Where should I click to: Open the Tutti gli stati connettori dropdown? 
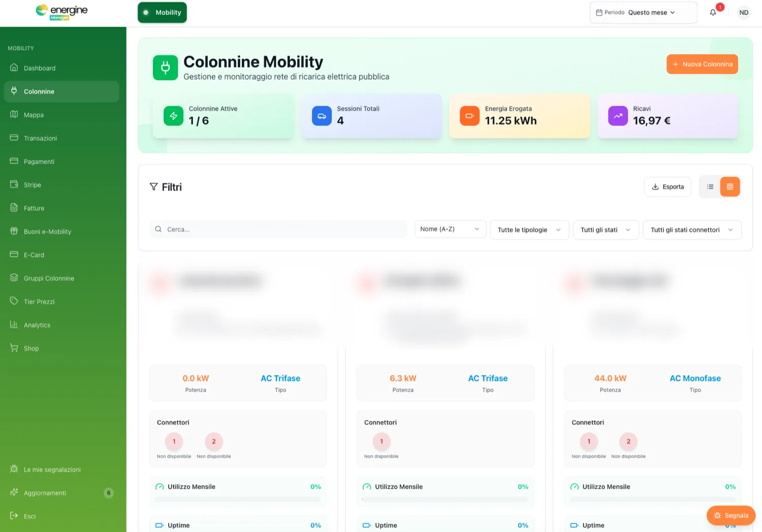[692, 230]
